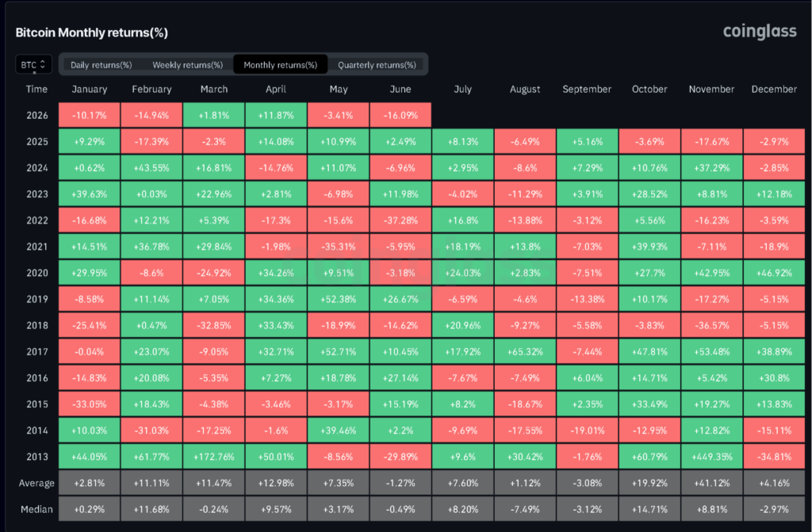
Task: Click the Time column header
Action: (x=36, y=89)
